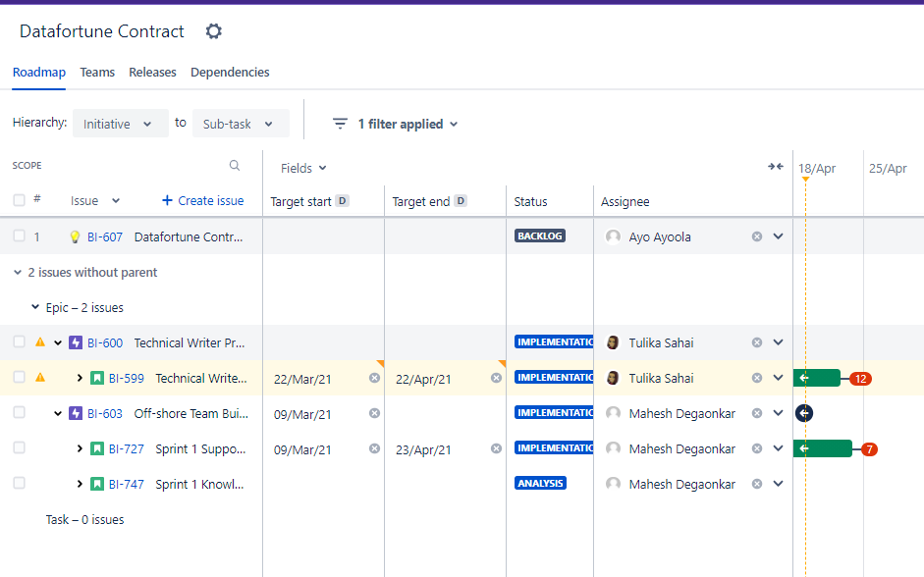Check the checkbox for BI-603 row
924x577 pixels.
[19, 412]
